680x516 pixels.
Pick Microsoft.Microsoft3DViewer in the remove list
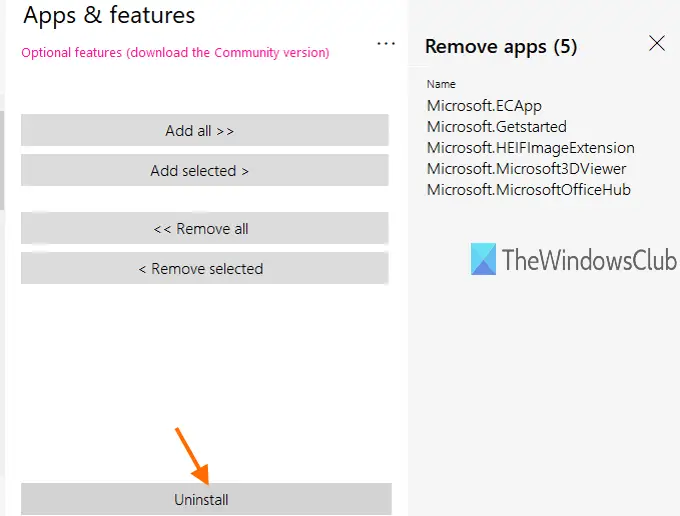point(526,169)
